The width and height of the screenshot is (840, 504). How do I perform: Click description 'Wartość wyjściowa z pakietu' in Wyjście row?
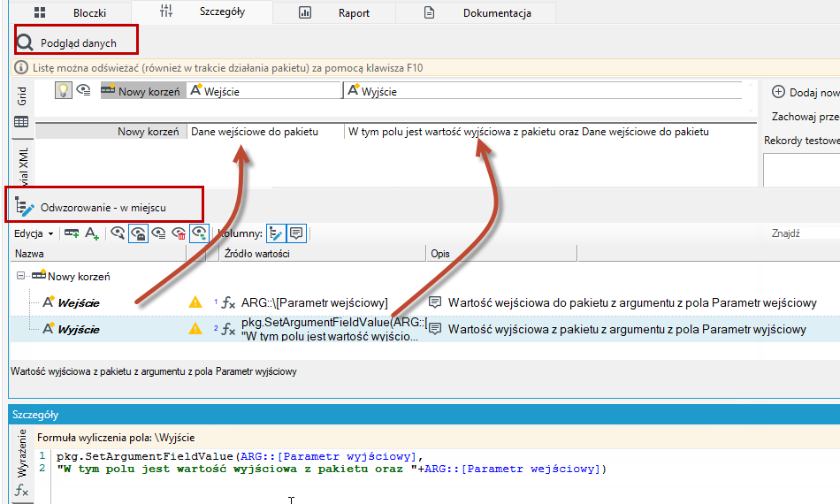click(627, 330)
